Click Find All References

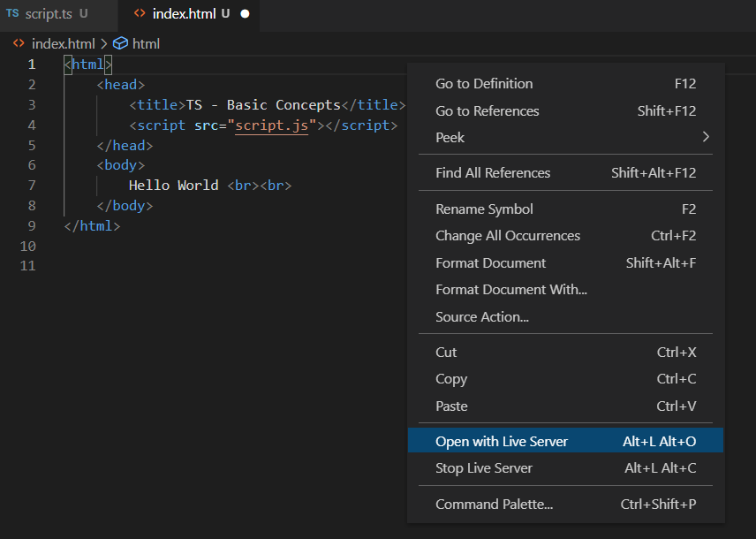coord(493,173)
